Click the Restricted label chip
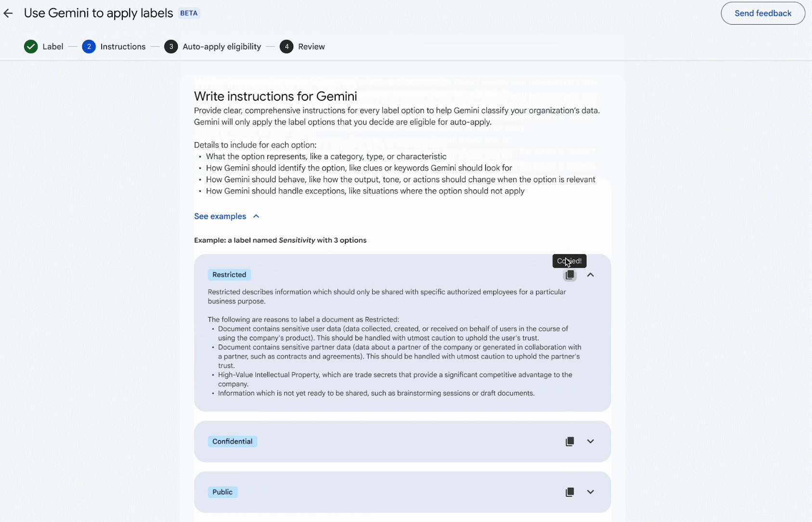The width and height of the screenshot is (812, 522). [x=229, y=275]
